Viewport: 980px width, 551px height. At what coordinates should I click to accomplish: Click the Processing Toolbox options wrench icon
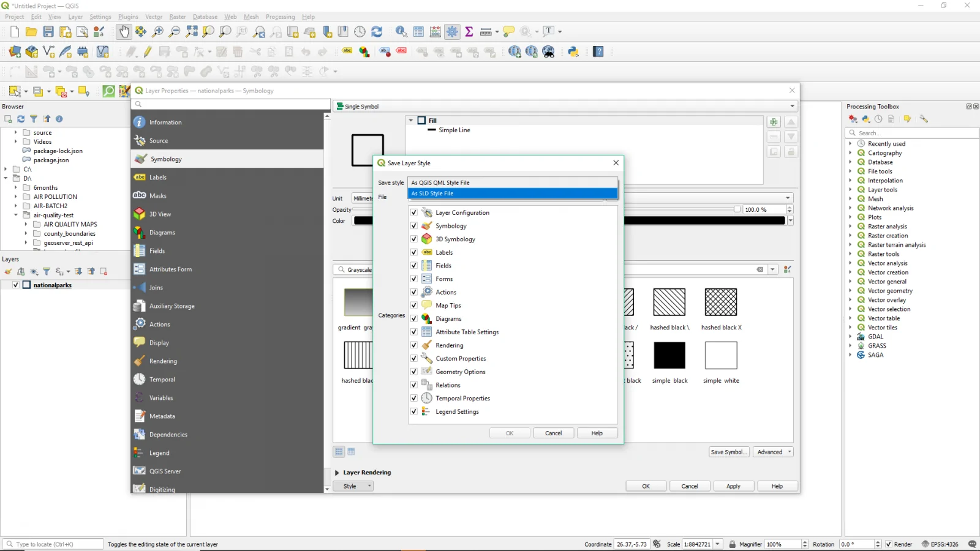coord(924,119)
